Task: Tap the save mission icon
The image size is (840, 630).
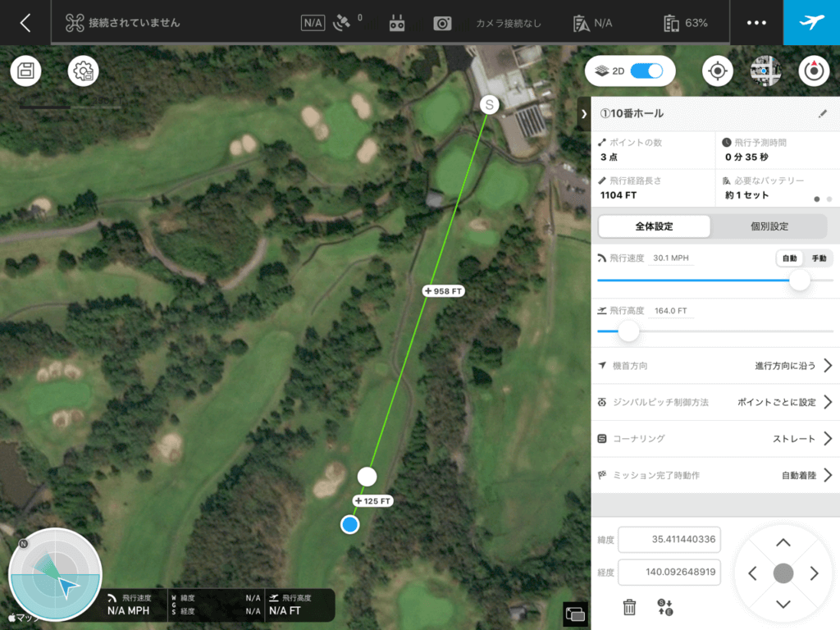Action: coord(25,71)
